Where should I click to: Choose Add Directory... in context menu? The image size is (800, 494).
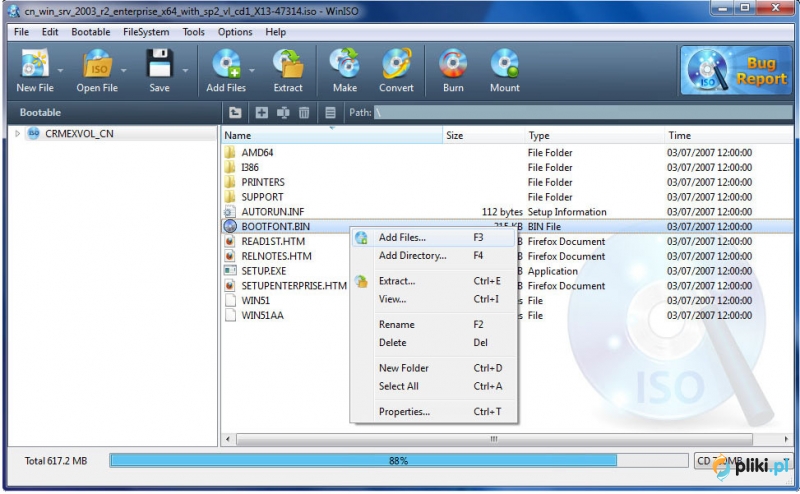tap(433, 256)
